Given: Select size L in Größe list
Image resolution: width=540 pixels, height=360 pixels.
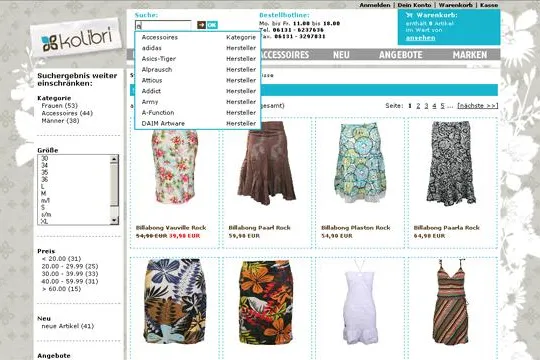Looking at the screenshot, I should click(x=43, y=187).
